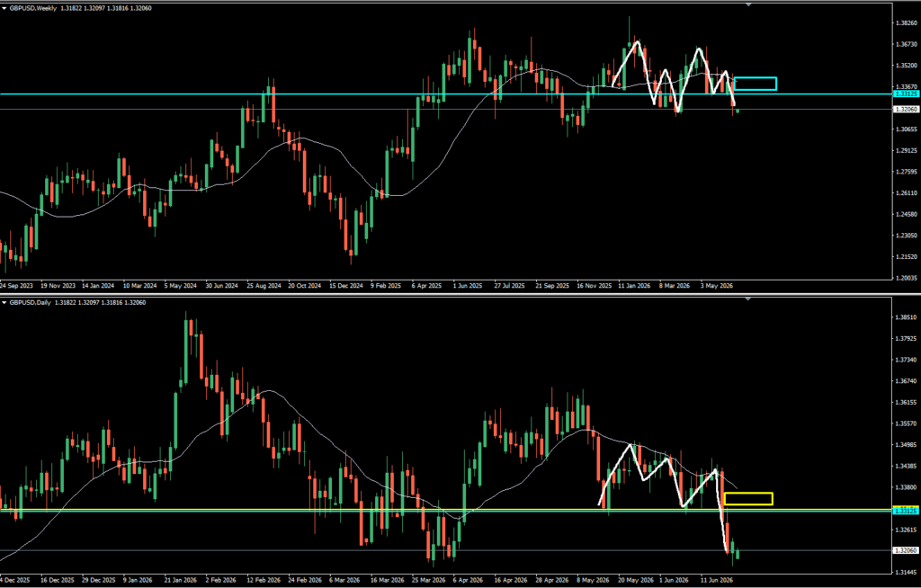
Task: Click price axis value 1.24580
Action: [907, 214]
